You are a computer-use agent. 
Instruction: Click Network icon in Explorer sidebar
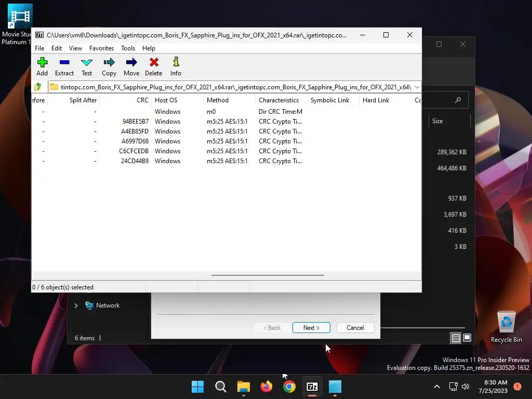coord(89,305)
